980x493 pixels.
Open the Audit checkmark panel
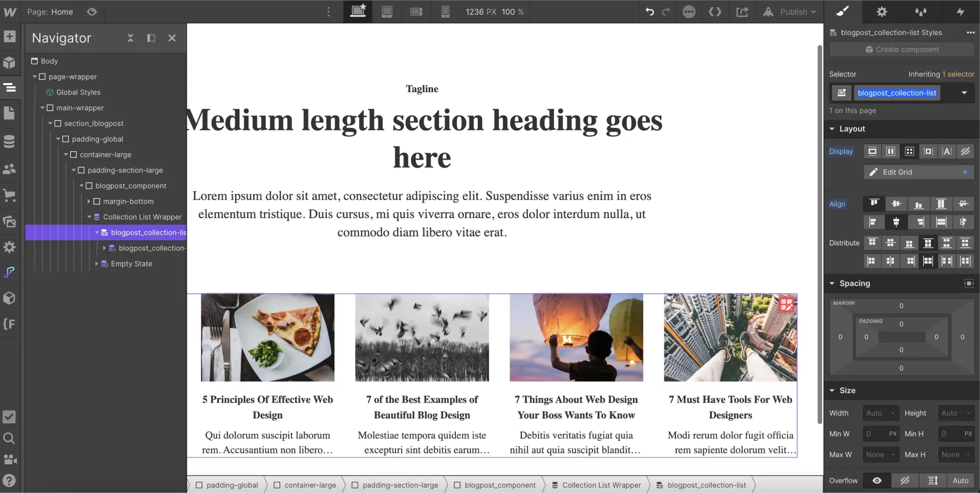coord(9,417)
